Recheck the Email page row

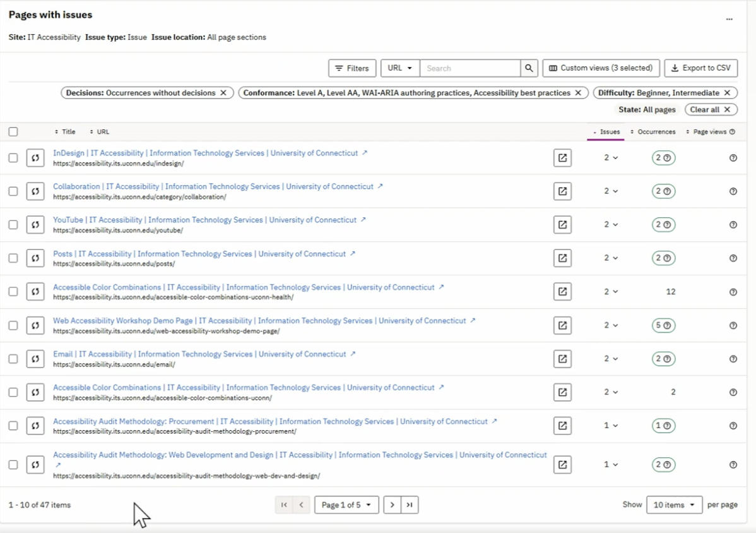tap(35, 359)
